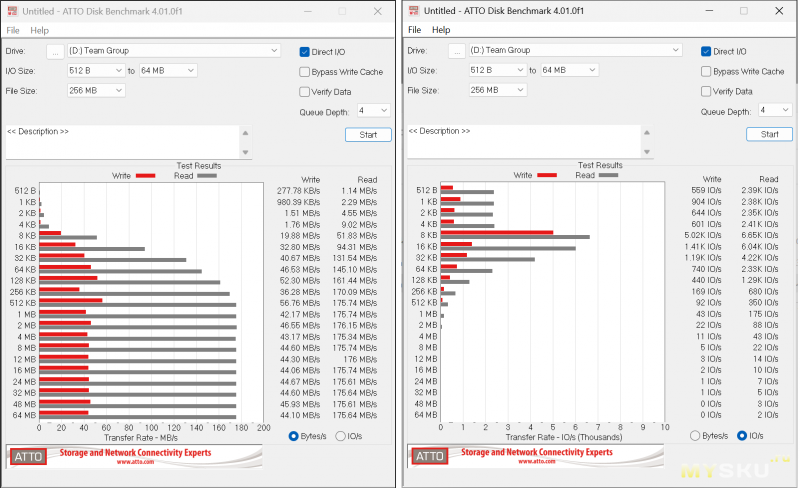Image resolution: width=800 pixels, height=488 pixels.
Task: Minimize the right ATTO Disk Benchmark window
Action: (709, 11)
